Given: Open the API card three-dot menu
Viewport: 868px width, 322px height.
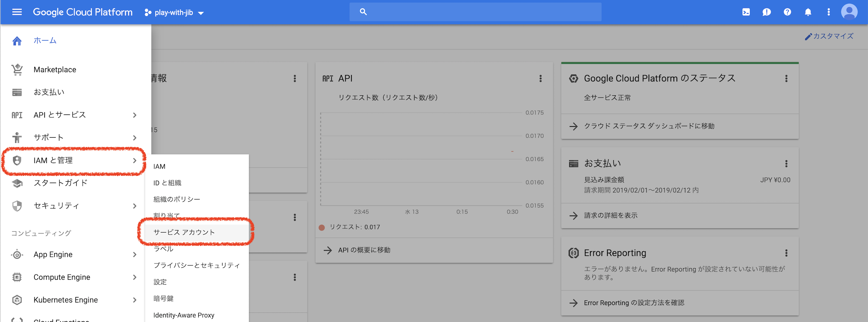Looking at the screenshot, I should click(540, 78).
